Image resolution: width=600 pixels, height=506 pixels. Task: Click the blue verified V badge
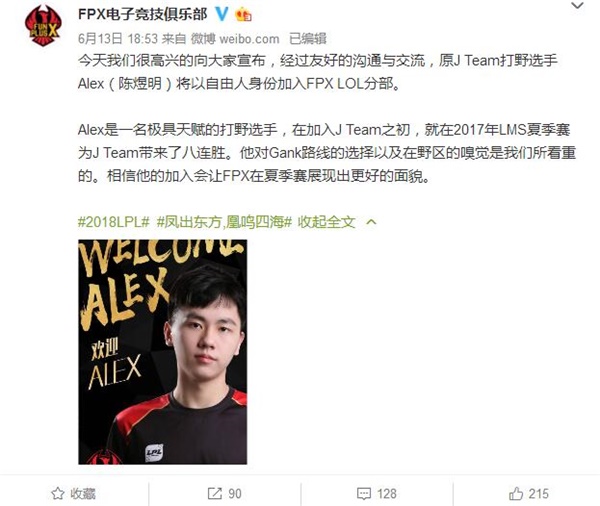pos(222,14)
